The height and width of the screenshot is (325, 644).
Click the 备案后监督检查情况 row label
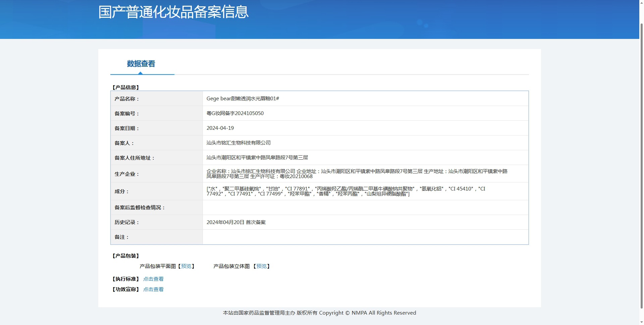coord(140,208)
